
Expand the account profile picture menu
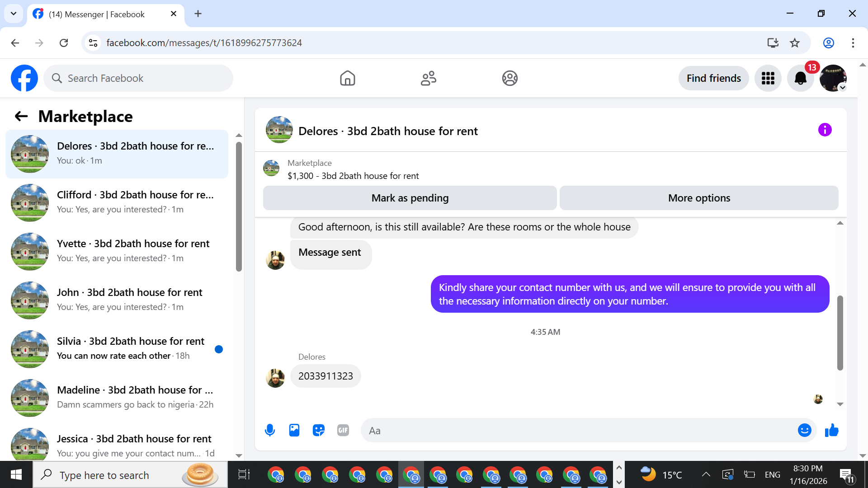coord(833,78)
